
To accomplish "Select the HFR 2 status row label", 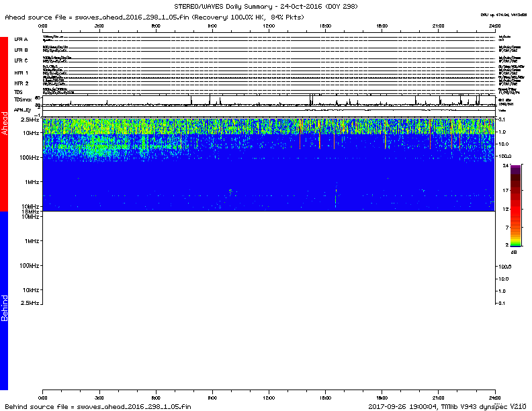I will 21,83.
